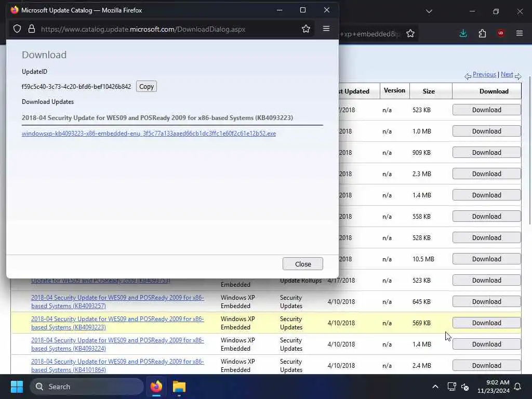This screenshot has height=399, width=532.
Task: Go to the Previous results page
Action: click(x=484, y=74)
